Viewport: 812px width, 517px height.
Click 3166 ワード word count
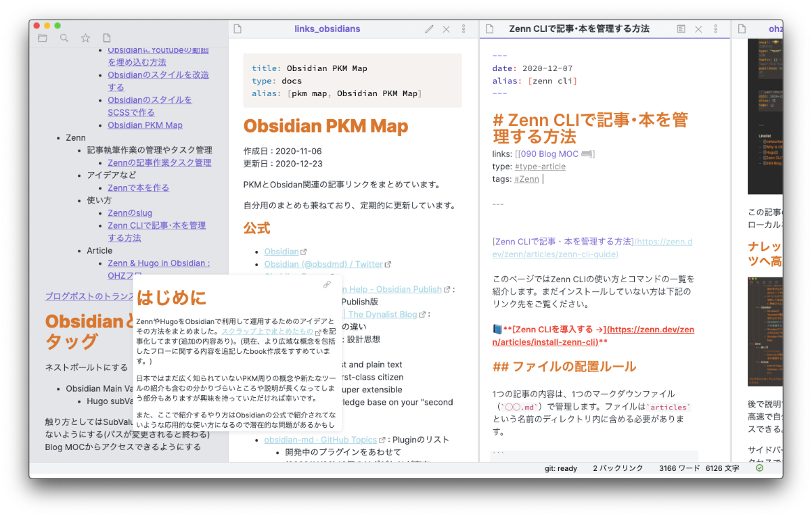point(679,468)
